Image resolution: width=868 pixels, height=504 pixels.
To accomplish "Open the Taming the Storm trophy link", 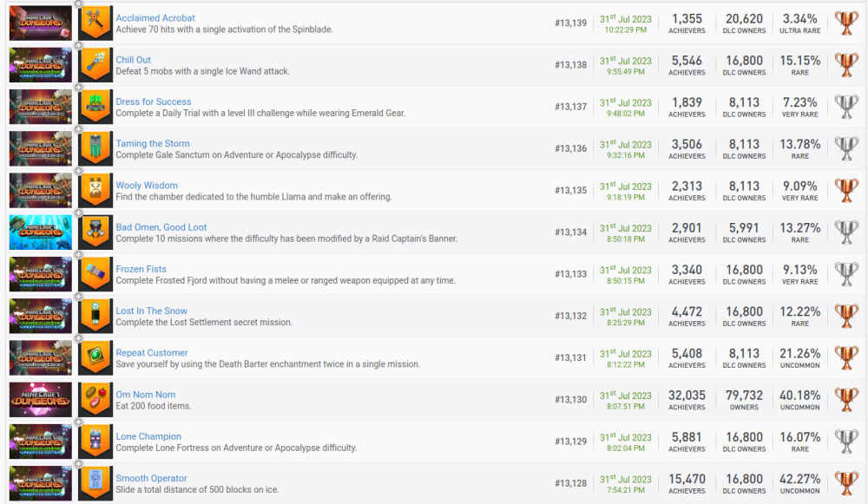I will coord(153,143).
